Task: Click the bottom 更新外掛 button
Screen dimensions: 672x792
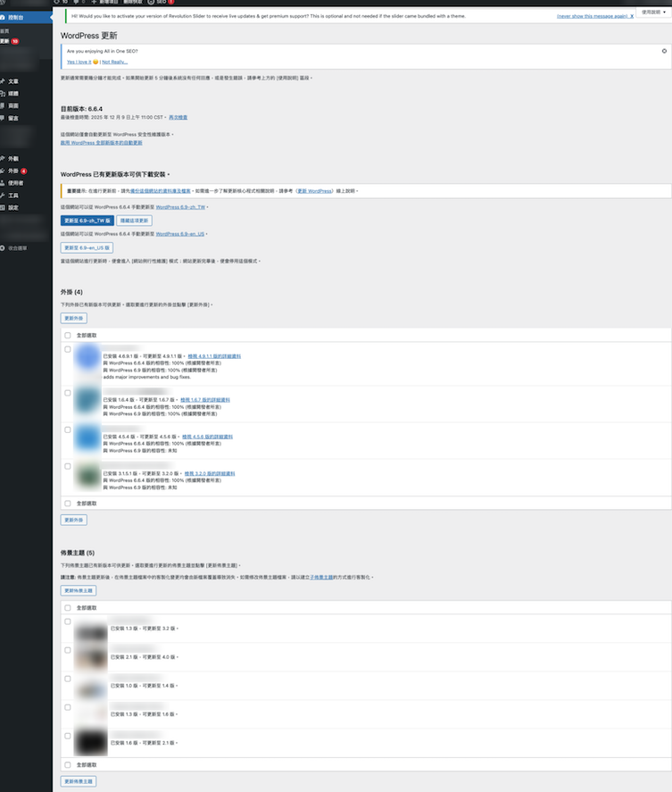Action: 74,520
